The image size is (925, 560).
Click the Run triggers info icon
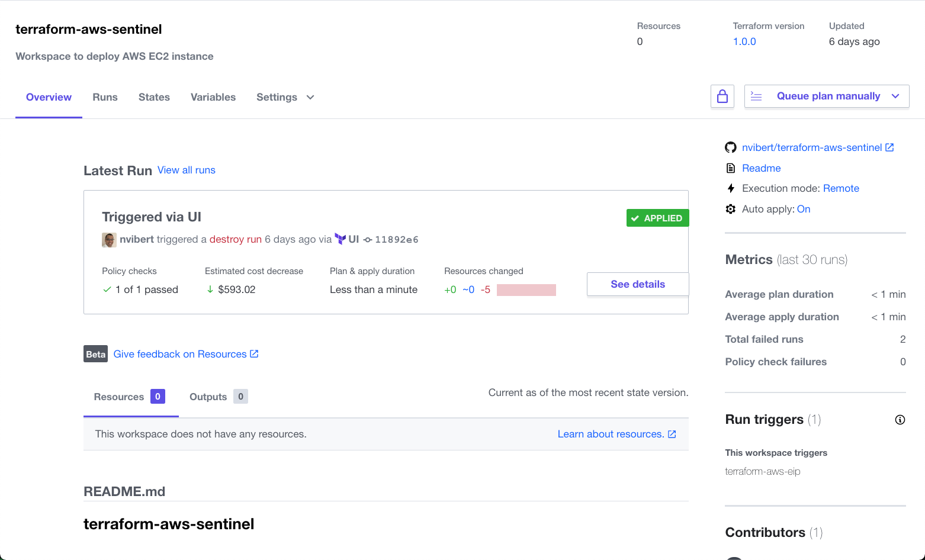(x=900, y=420)
